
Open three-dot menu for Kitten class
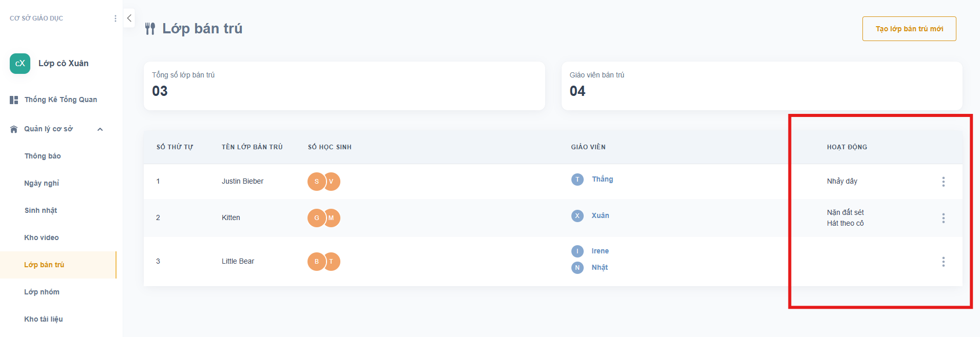tap(943, 218)
